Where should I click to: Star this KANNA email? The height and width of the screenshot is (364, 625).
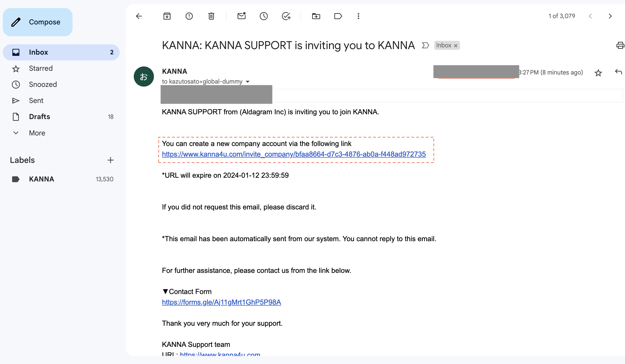tap(598, 73)
